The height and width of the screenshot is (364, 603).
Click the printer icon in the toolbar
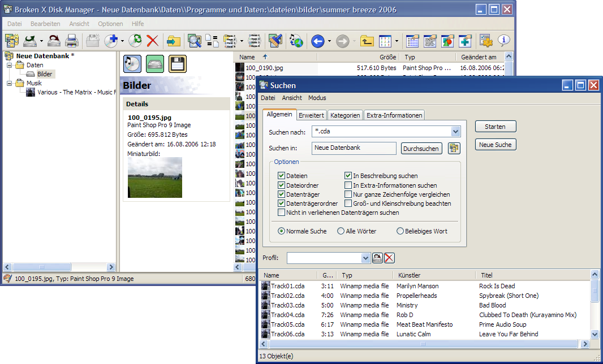[x=71, y=41]
